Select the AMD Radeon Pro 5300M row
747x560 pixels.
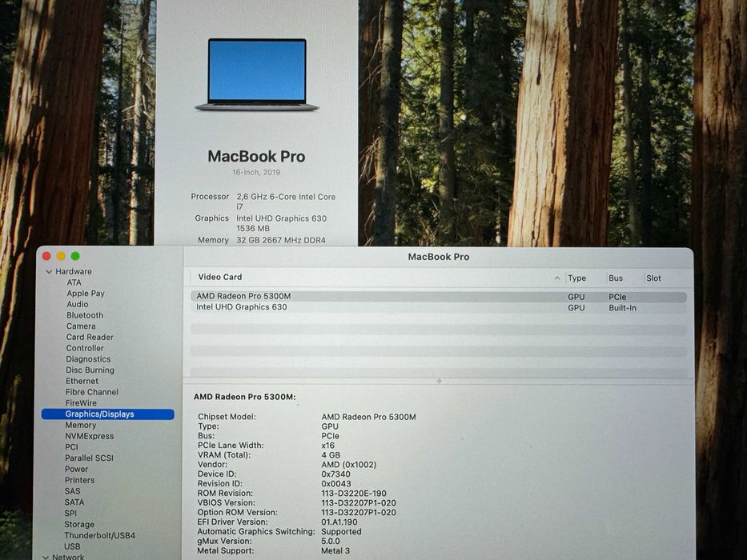438,296
